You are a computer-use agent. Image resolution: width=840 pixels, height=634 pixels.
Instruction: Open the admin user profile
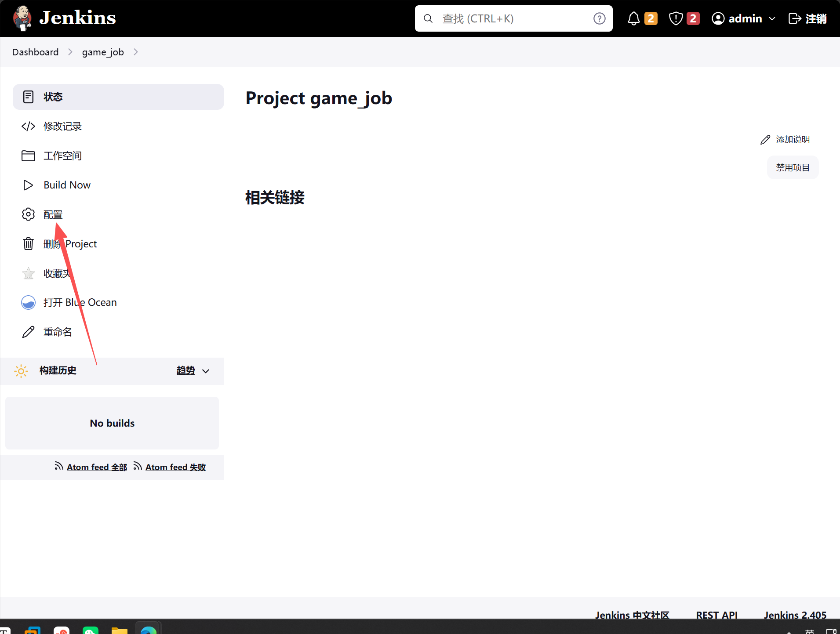pos(737,18)
